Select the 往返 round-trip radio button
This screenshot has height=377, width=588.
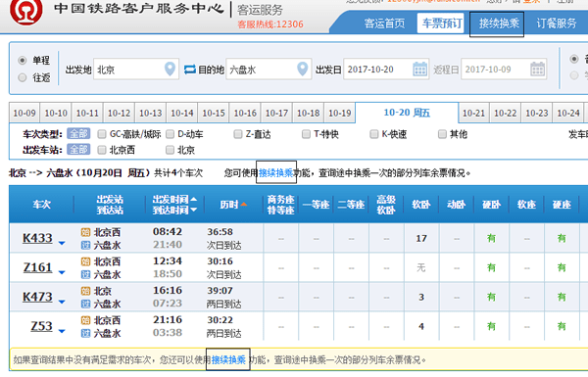pos(23,77)
